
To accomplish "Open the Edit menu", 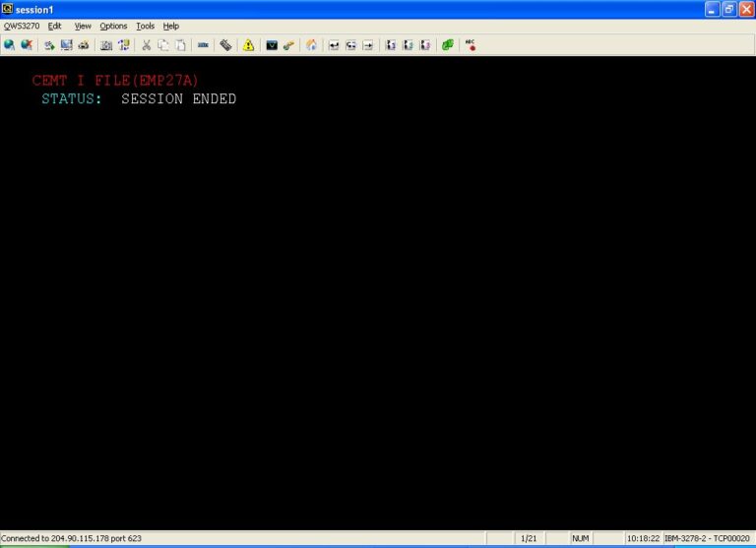I will pos(55,26).
